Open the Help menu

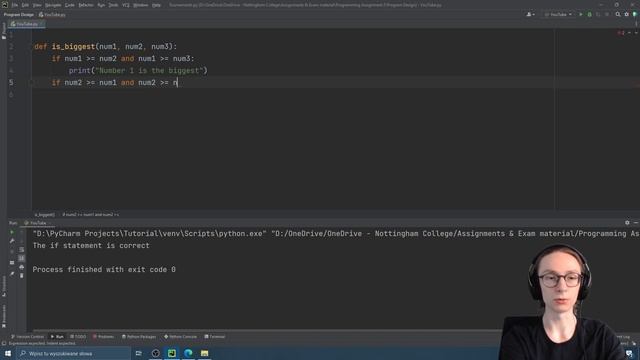[x=156, y=5]
